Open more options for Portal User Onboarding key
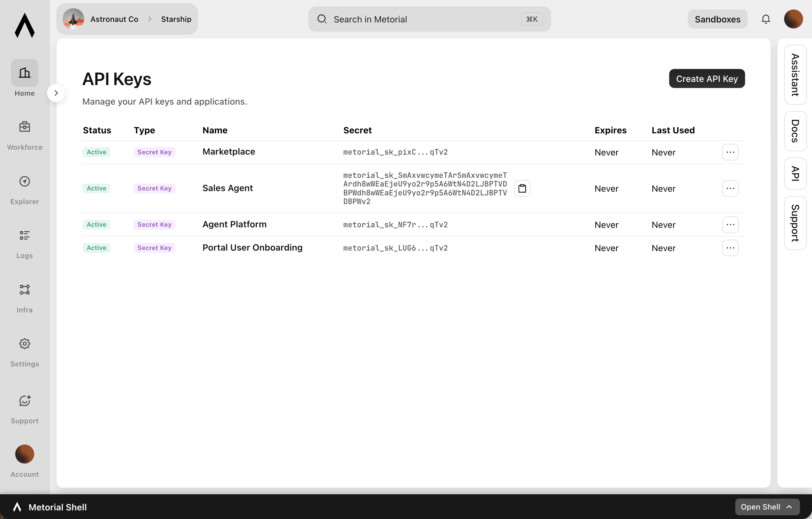Viewport: 812px width, 519px height. pyautogui.click(x=730, y=248)
